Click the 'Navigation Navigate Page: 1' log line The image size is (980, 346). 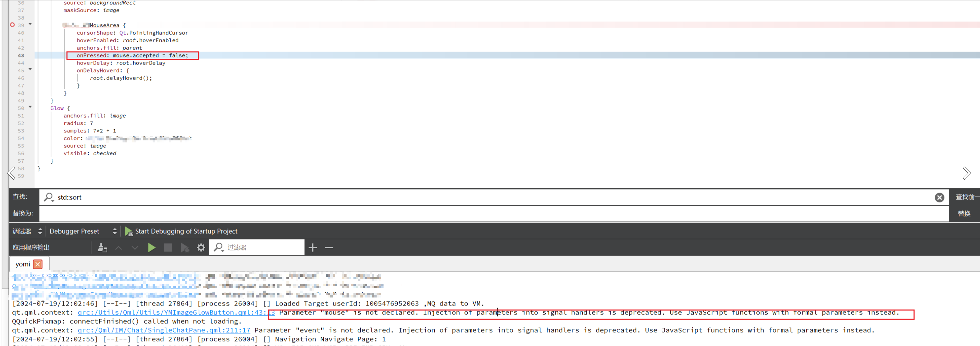pos(199,339)
